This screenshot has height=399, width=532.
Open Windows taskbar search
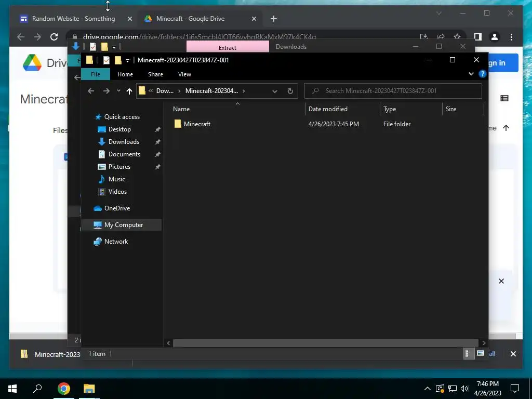tap(37, 389)
